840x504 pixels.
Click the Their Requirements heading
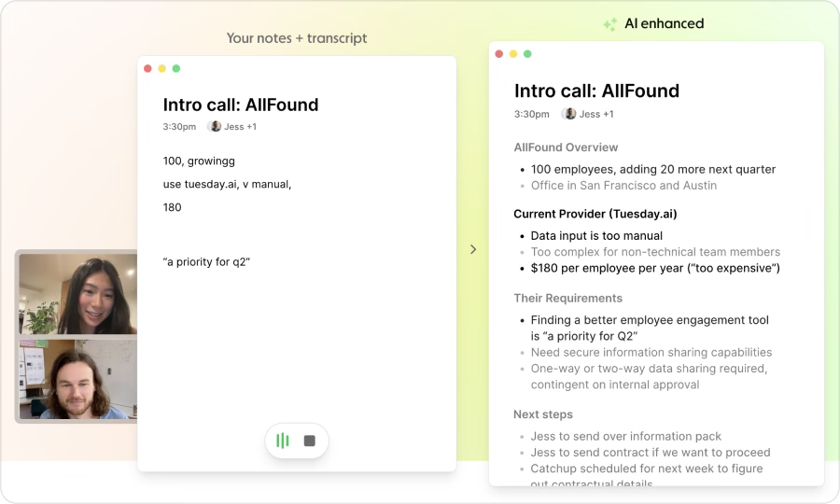pyautogui.click(x=567, y=299)
